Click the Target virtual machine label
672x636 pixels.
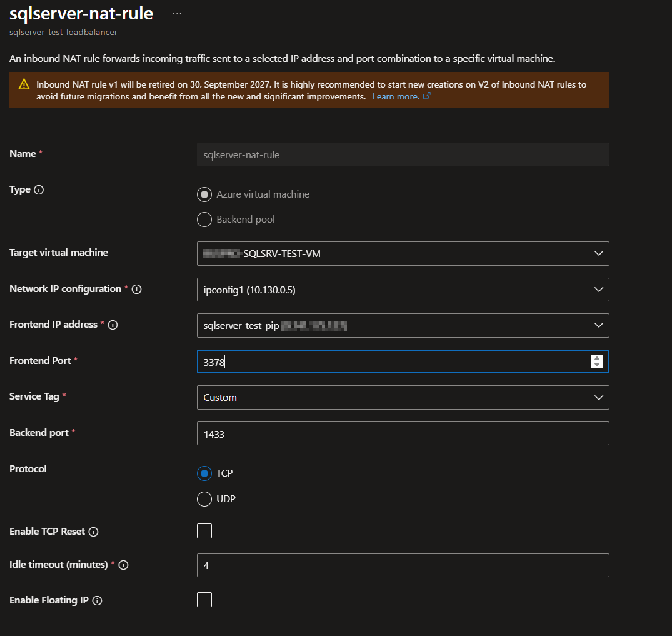59,253
